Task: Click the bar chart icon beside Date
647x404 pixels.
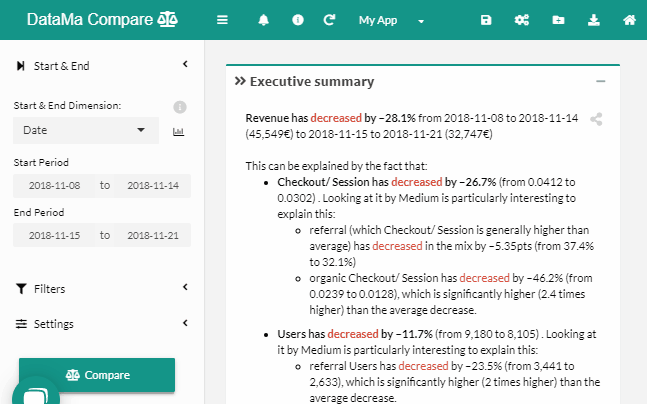Action: click(178, 132)
